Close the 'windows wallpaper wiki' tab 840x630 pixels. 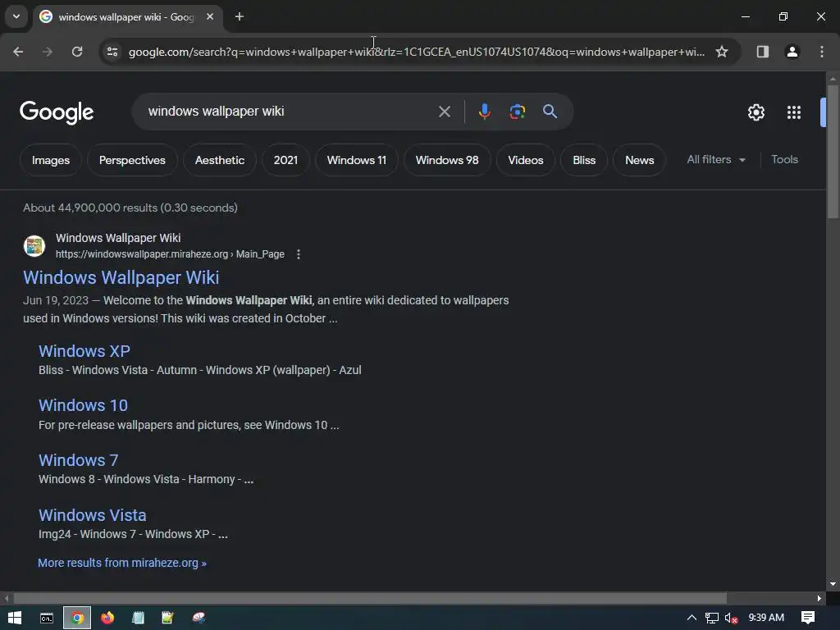[210, 17]
